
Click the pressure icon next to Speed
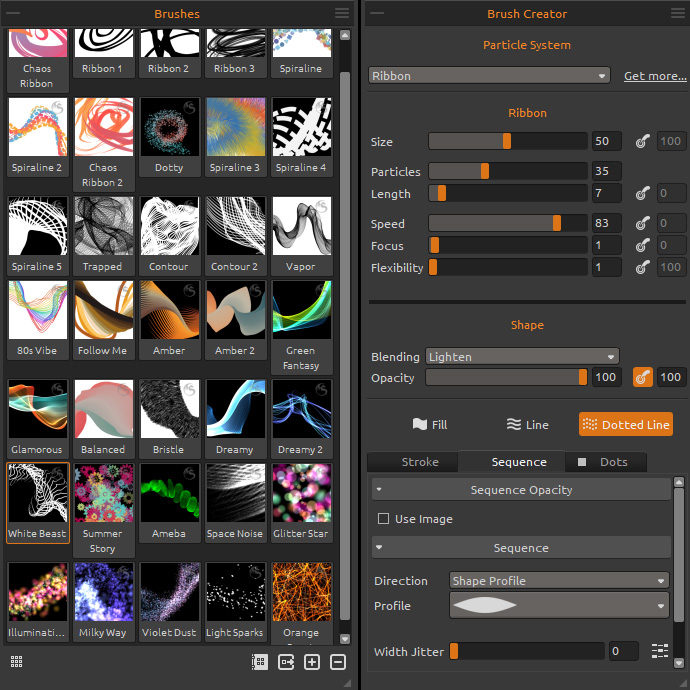point(642,223)
